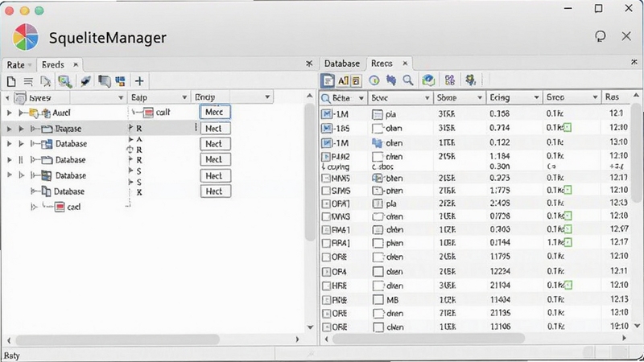Click the red icon beside cault
Screen dimensions: 644x362
pos(148,113)
